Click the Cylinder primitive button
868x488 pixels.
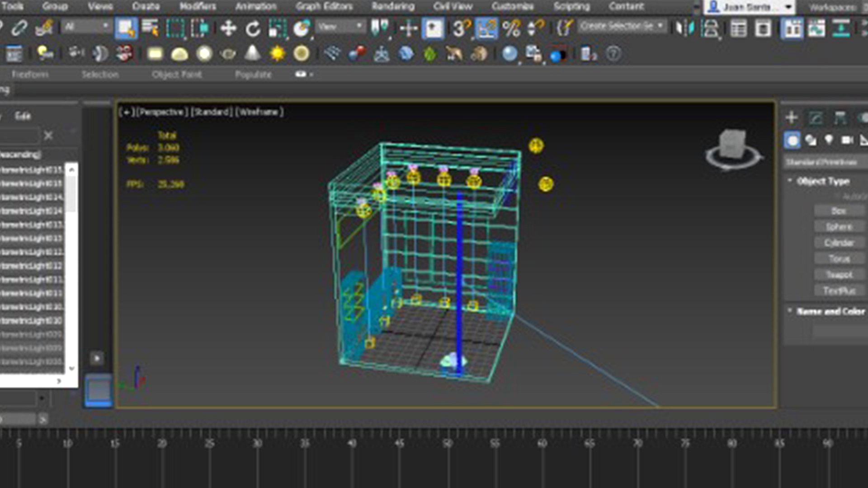[x=839, y=243]
